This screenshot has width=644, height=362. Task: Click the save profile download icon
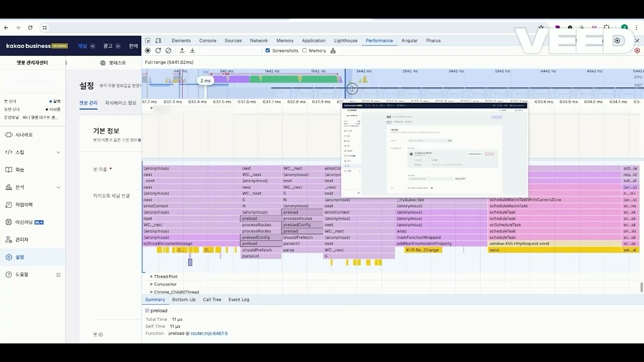[192, 51]
